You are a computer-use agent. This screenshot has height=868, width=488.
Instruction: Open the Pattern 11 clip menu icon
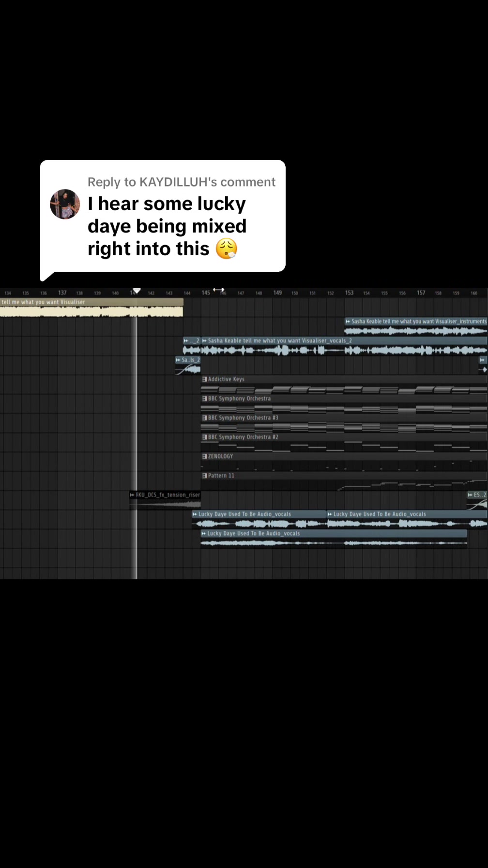coord(204,476)
